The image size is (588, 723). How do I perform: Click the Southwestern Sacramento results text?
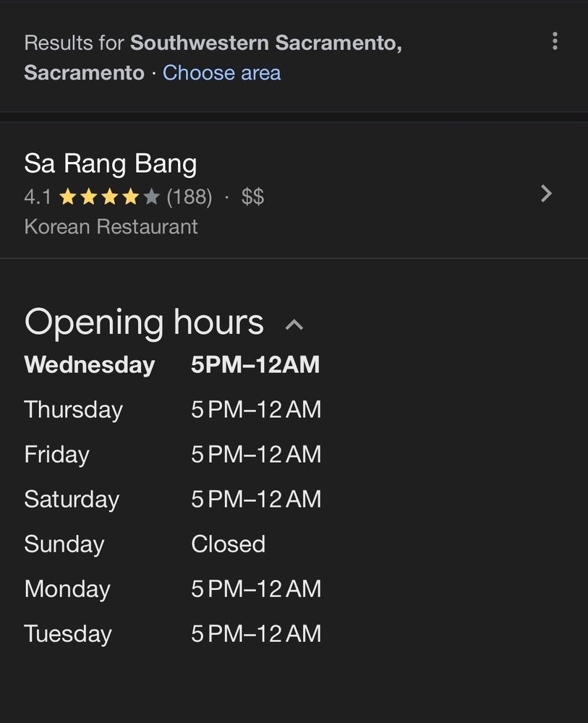click(265, 43)
